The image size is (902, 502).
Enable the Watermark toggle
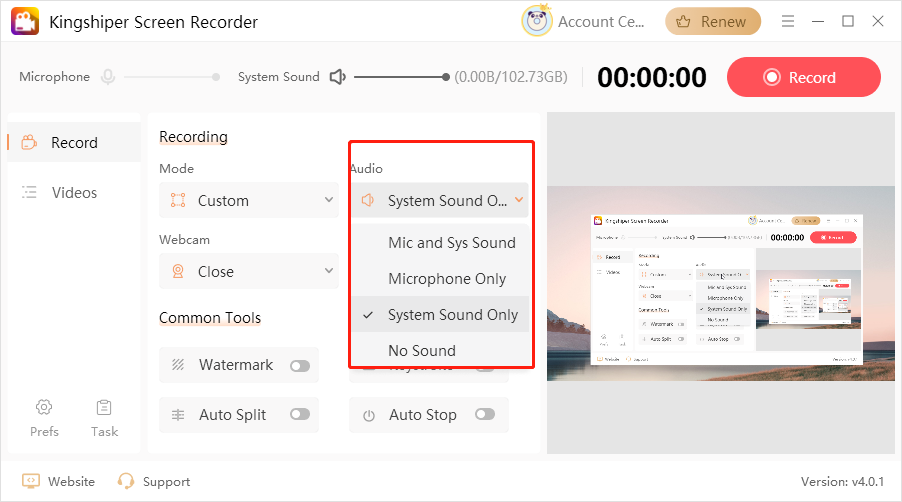[x=300, y=366]
